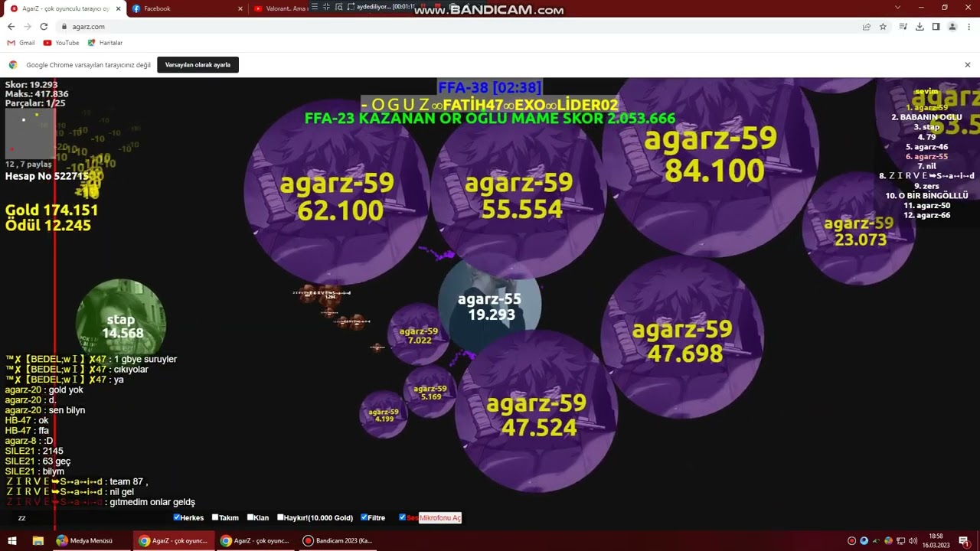The height and width of the screenshot is (551, 980).
Task: Open Chrome downloads icon
Action: (920, 26)
